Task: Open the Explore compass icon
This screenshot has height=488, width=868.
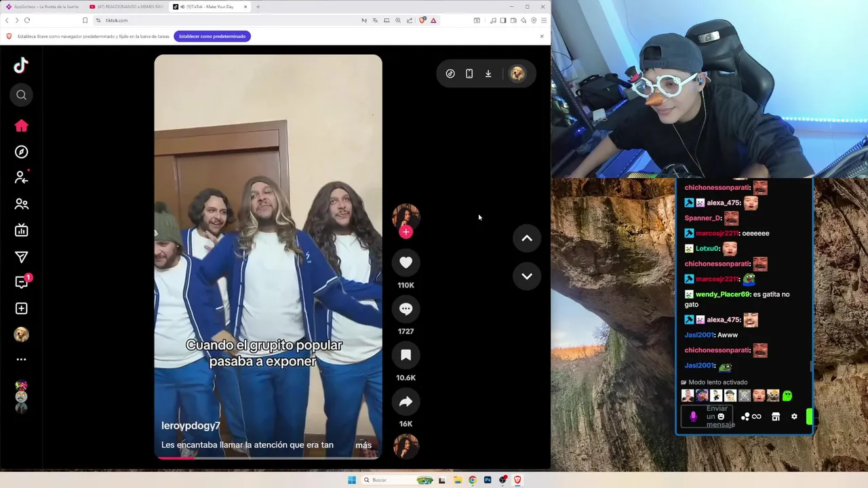Action: pos(21,152)
